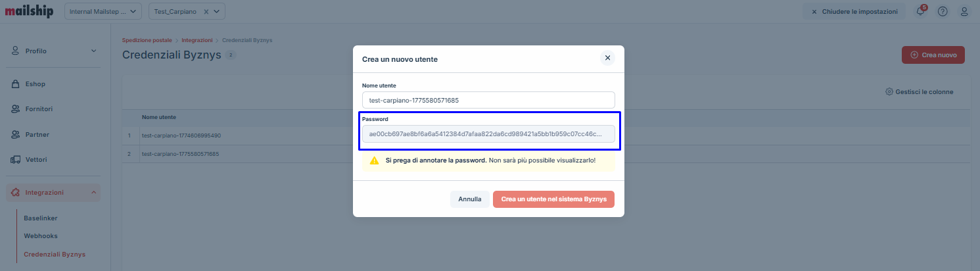Clear the Test_Carpiano selection
980x271 pixels.
[x=206, y=11]
